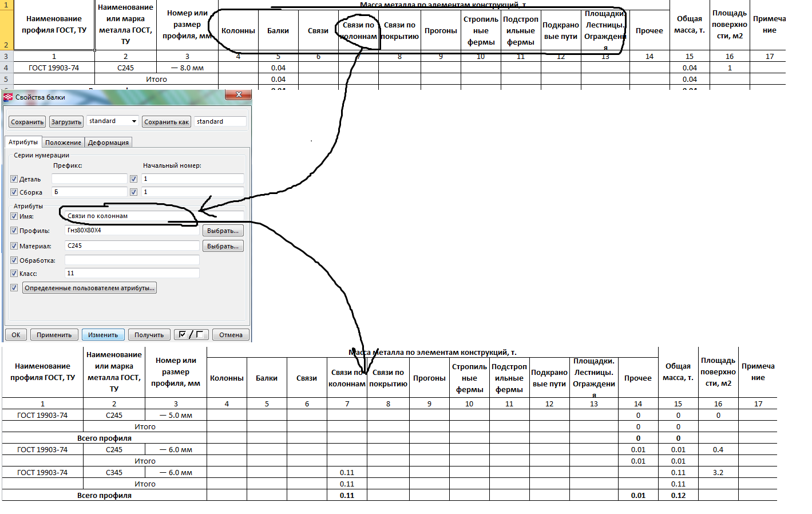Click the C345 material cell
The height and width of the screenshot is (514, 812).
click(114, 472)
